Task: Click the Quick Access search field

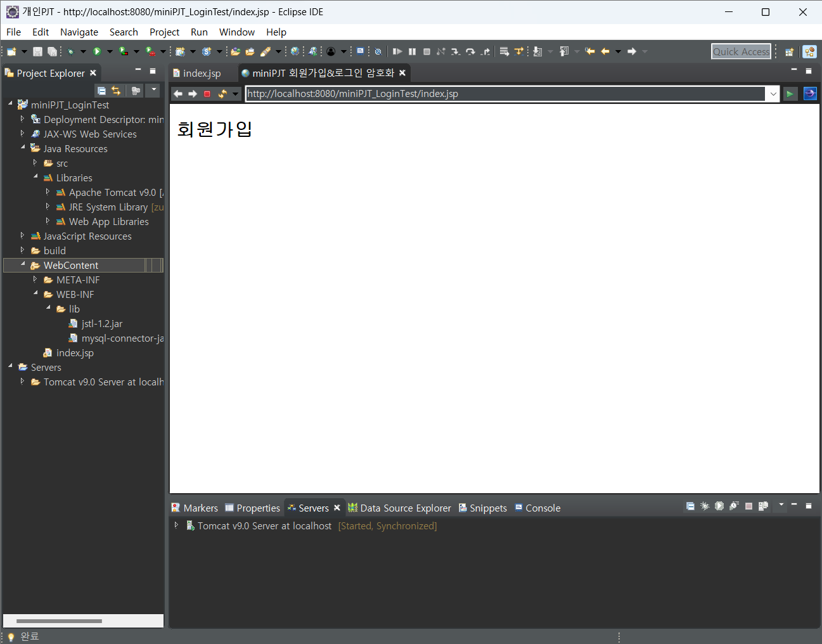Action: tap(741, 52)
